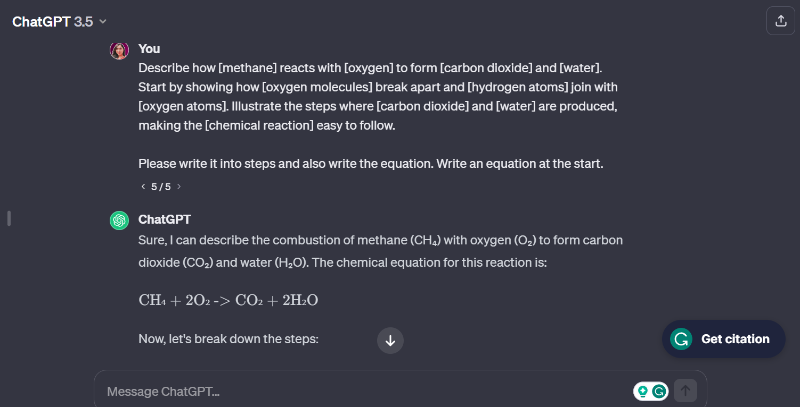
Task: Open the Grammarly G icon in message box
Action: (x=660, y=392)
